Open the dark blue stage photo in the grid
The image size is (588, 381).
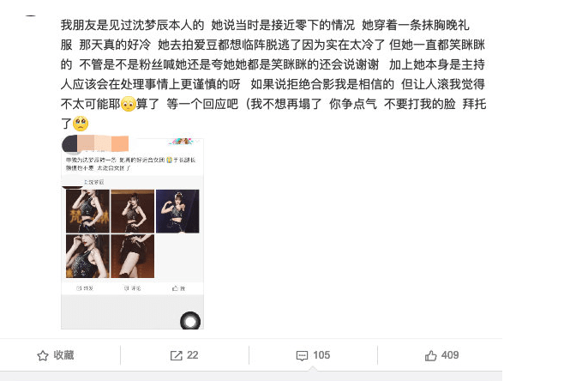[177, 211]
